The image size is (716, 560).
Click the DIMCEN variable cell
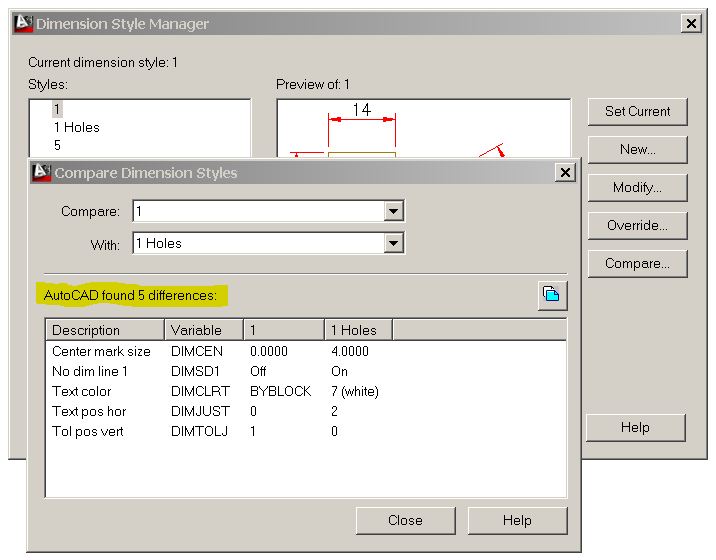[197, 351]
